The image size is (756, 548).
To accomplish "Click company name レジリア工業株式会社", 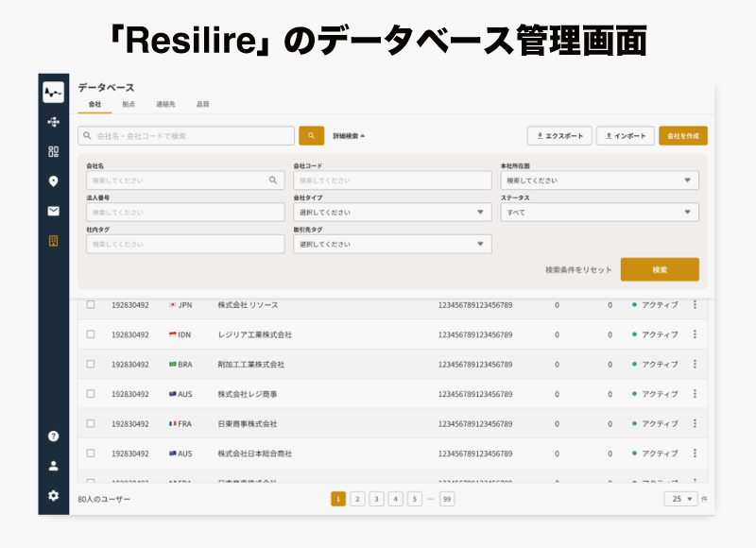I will tap(255, 334).
